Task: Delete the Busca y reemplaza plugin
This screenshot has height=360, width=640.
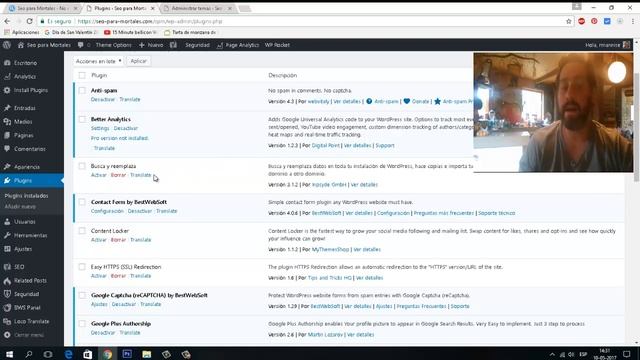Action: tap(118, 175)
